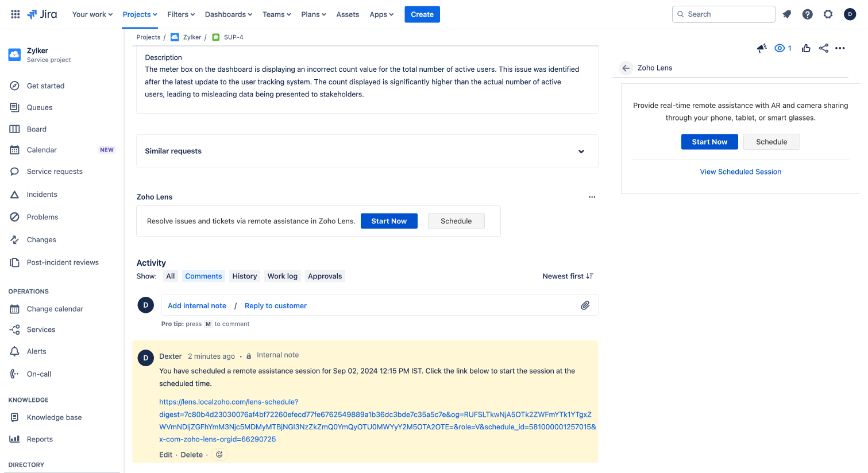Open the issue actions three-dot menu

pyautogui.click(x=840, y=48)
